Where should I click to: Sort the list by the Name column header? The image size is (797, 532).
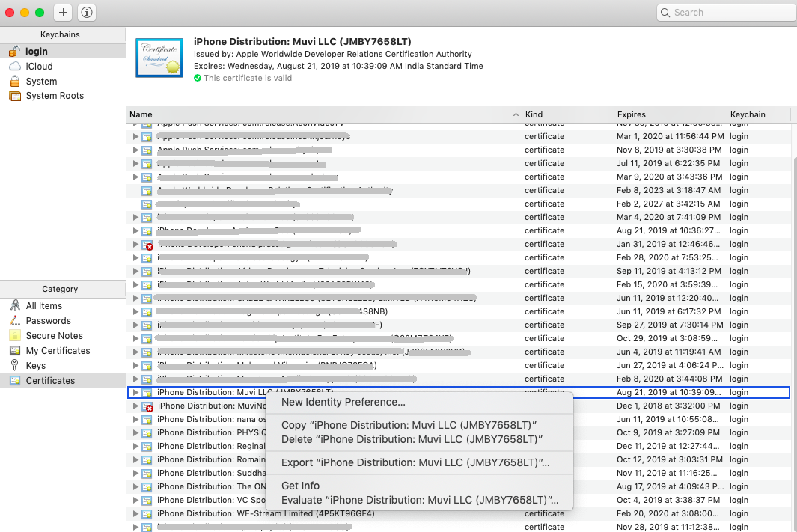tap(324, 114)
